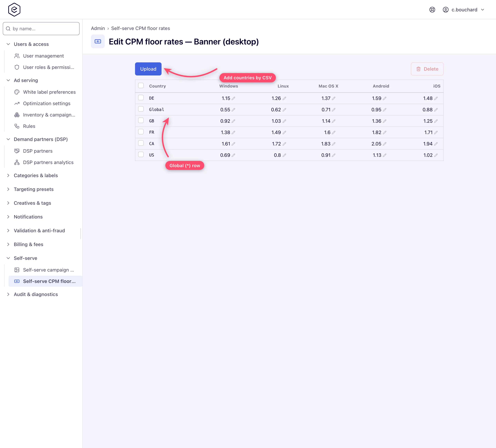Click the White label palette icon
496x448 pixels.
coord(17,92)
